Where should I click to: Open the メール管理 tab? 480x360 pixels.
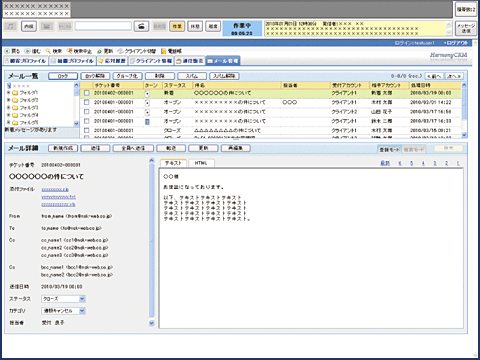tap(223, 61)
